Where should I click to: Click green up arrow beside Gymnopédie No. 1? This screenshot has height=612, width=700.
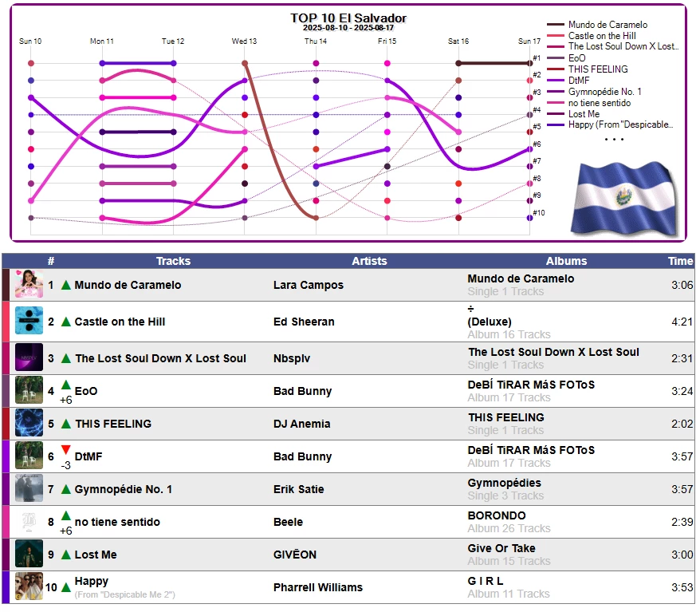(x=66, y=490)
